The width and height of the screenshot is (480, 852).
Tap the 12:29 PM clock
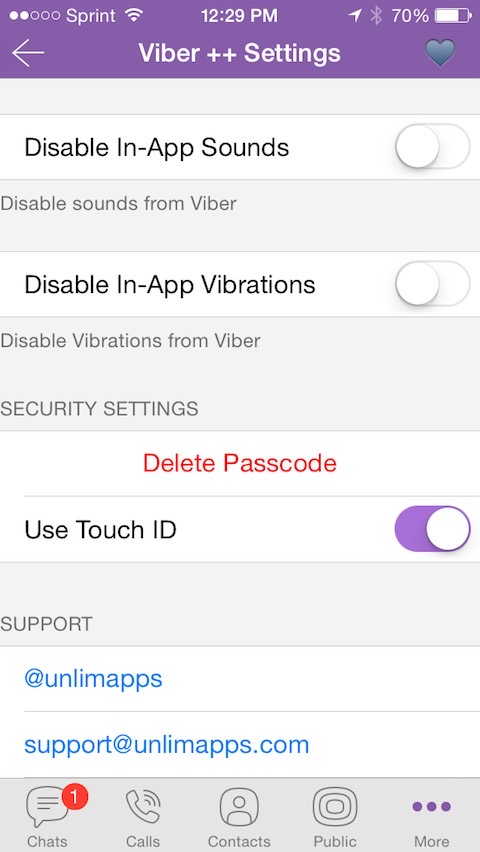pos(239,16)
